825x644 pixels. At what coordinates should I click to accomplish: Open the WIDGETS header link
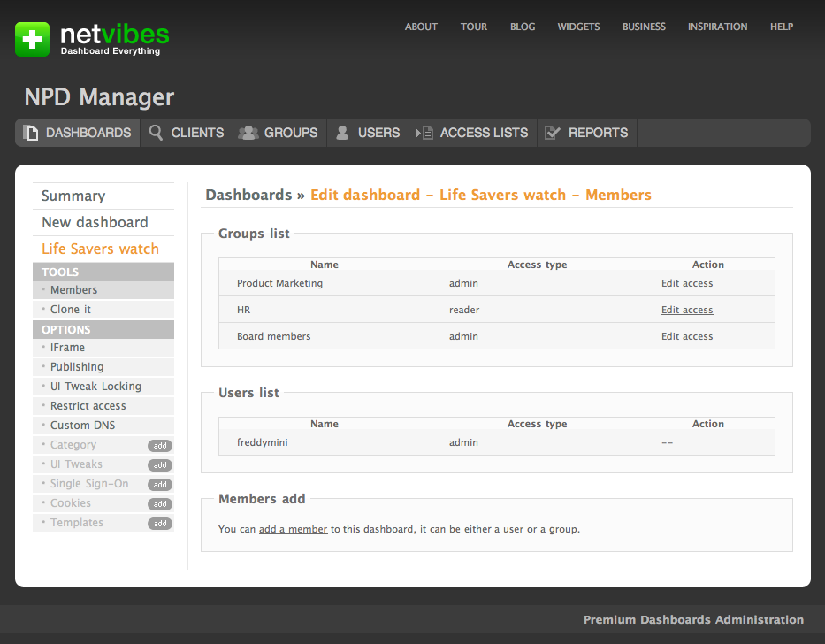(x=579, y=27)
